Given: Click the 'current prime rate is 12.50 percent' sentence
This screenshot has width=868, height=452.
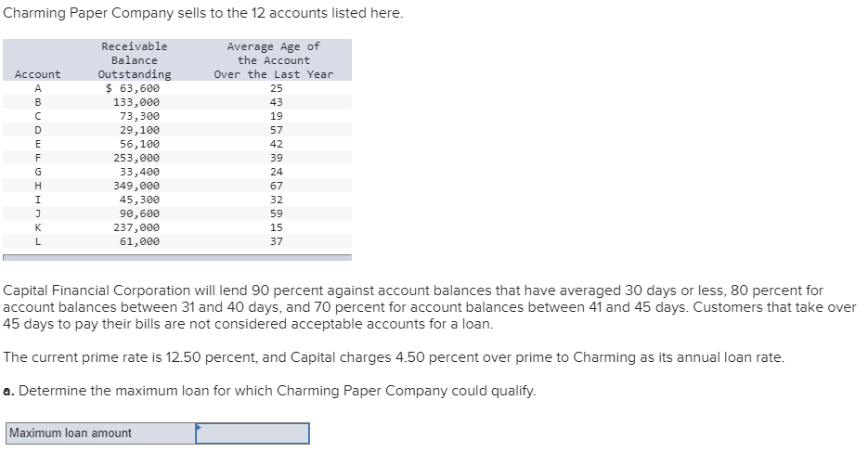Looking at the screenshot, I should [394, 357].
